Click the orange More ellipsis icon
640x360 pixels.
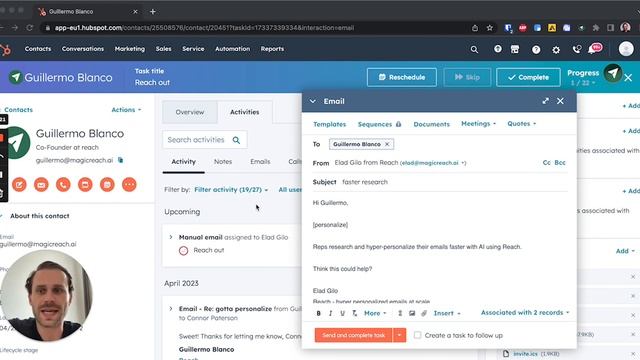point(129,184)
